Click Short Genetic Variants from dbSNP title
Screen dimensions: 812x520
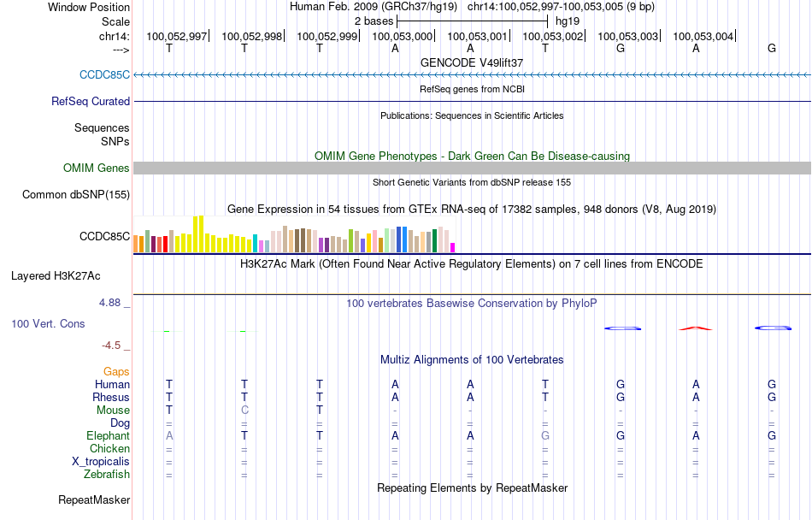(x=472, y=182)
